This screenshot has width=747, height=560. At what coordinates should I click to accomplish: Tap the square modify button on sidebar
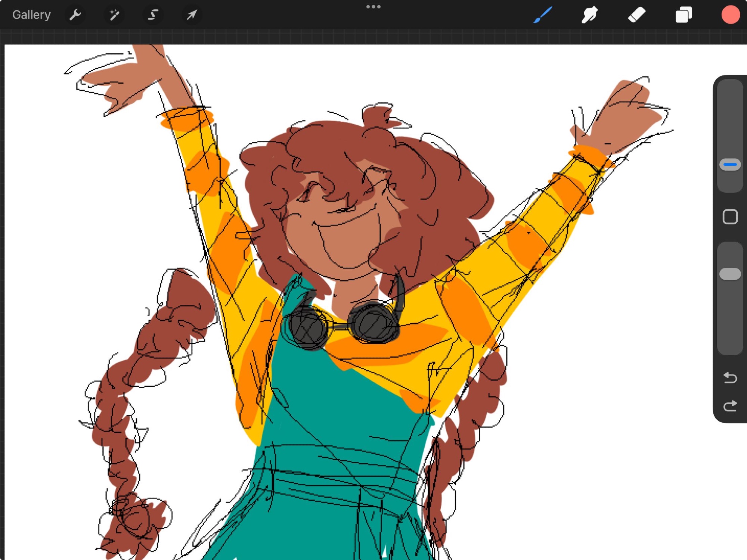click(x=730, y=217)
